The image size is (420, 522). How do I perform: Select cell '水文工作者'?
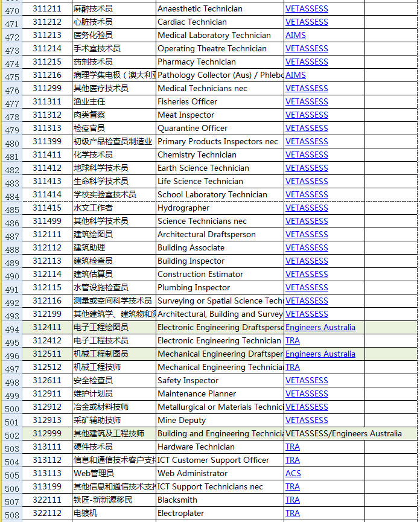point(114,208)
